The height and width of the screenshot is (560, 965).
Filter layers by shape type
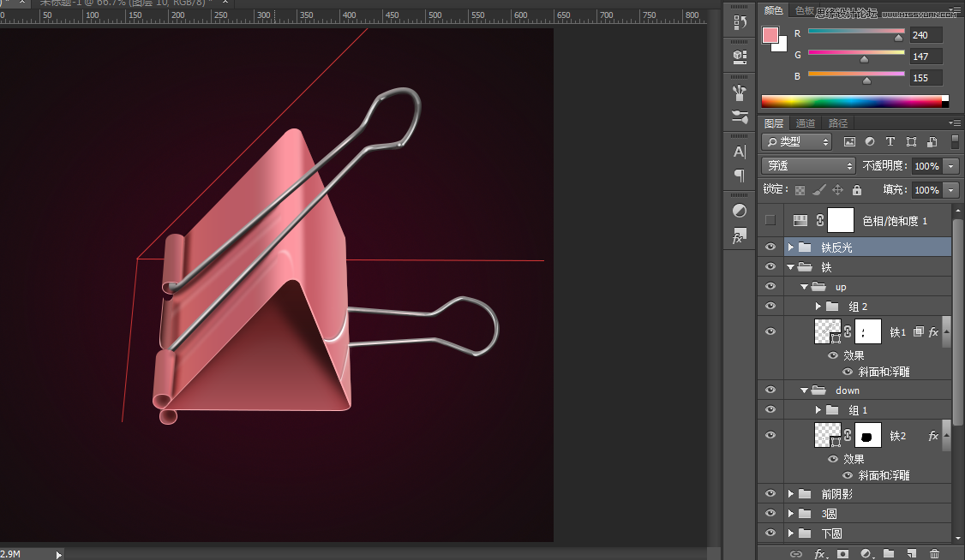(912, 142)
